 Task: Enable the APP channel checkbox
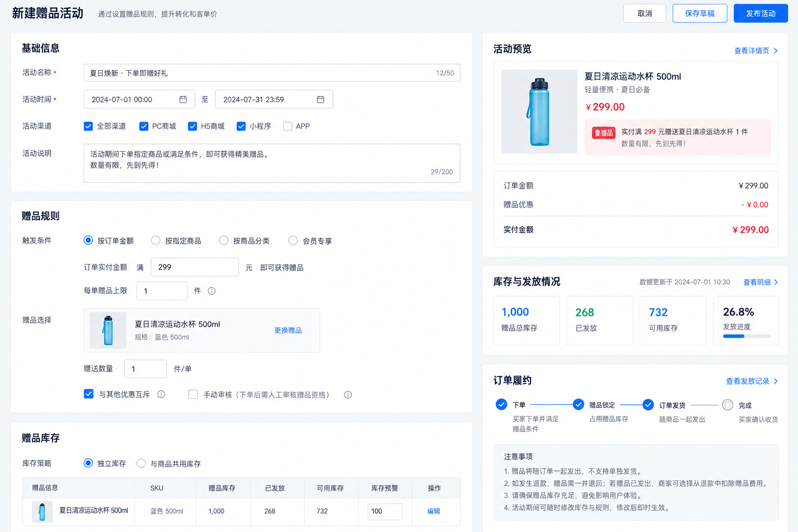tap(287, 126)
